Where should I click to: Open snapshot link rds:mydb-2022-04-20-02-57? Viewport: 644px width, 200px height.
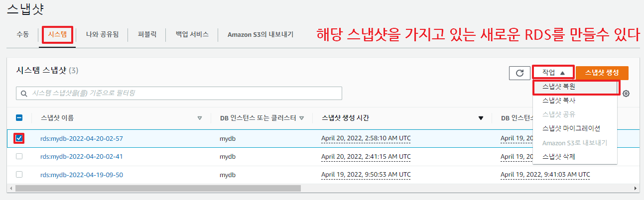pos(82,139)
